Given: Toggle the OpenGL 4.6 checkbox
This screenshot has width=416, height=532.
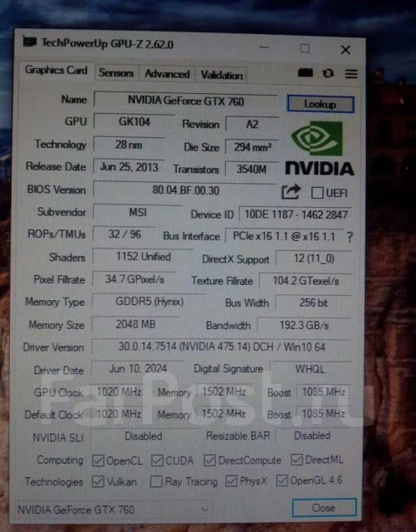Looking at the screenshot, I should click(x=281, y=480).
